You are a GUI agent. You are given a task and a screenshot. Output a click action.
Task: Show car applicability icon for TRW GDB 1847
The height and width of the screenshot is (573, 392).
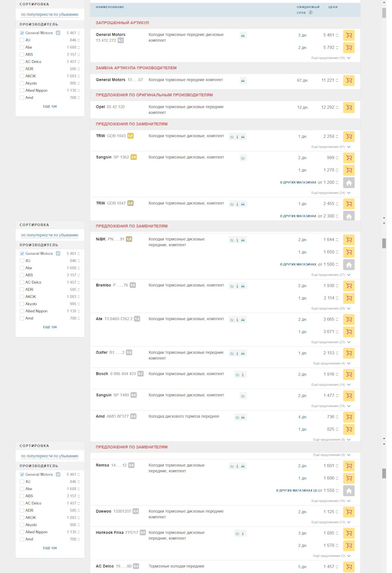pyautogui.click(x=243, y=204)
